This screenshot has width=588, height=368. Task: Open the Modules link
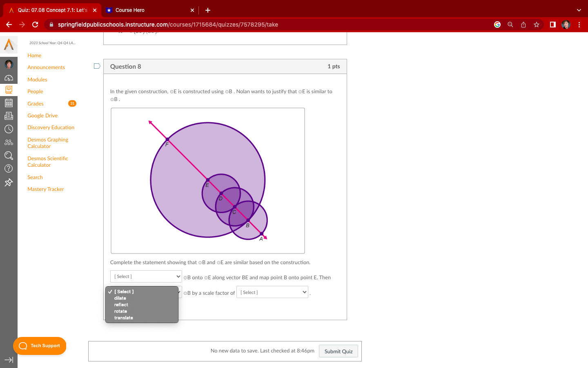tap(37, 80)
